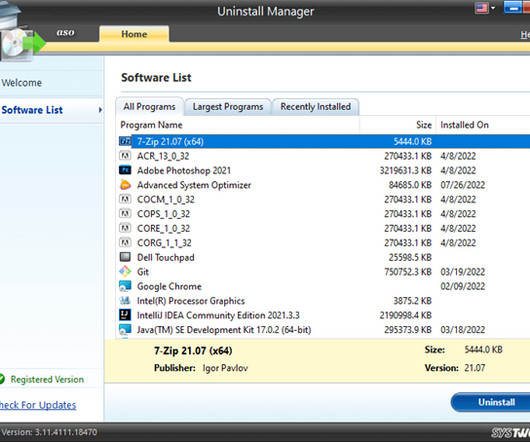Click the 7-Zip program icon
Screen dimensions: 530x442
125,141
